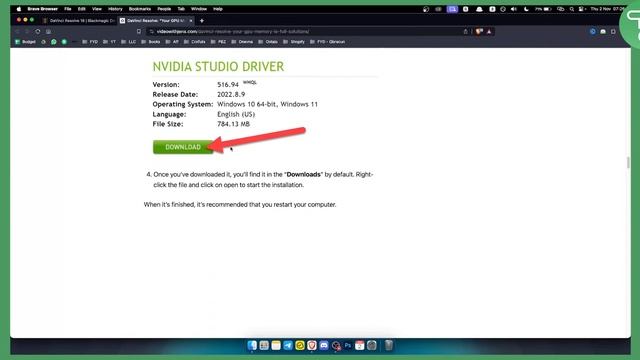The width and height of the screenshot is (640, 360).
Task: Click the bold Downloads word in step 4
Action: click(303, 174)
